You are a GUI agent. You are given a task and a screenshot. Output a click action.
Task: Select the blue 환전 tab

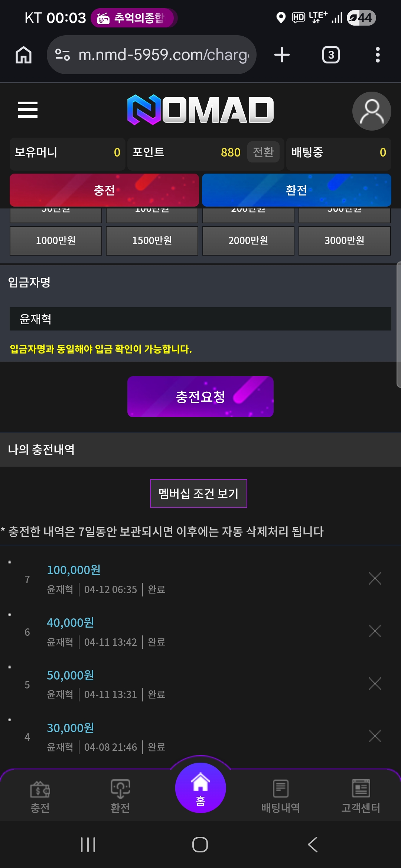point(297,190)
